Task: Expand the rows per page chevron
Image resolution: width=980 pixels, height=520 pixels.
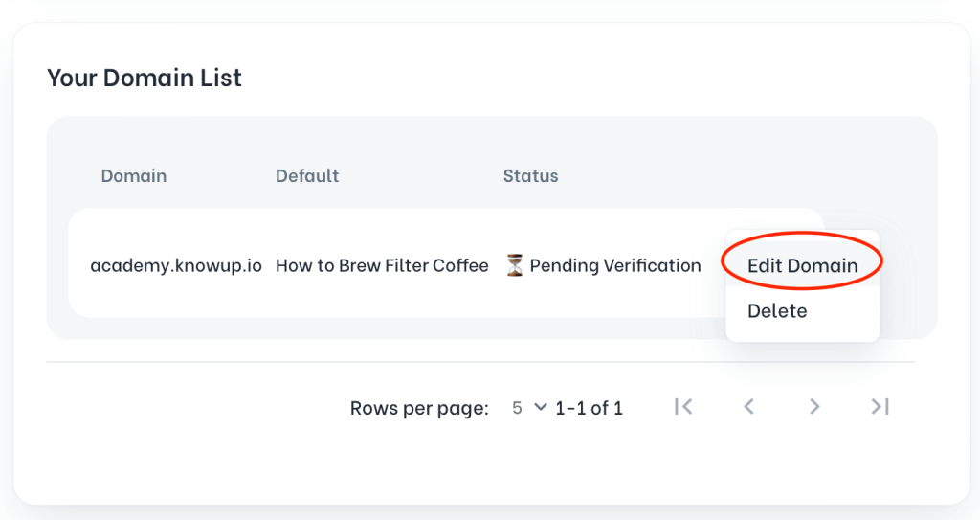Action: coord(540,407)
